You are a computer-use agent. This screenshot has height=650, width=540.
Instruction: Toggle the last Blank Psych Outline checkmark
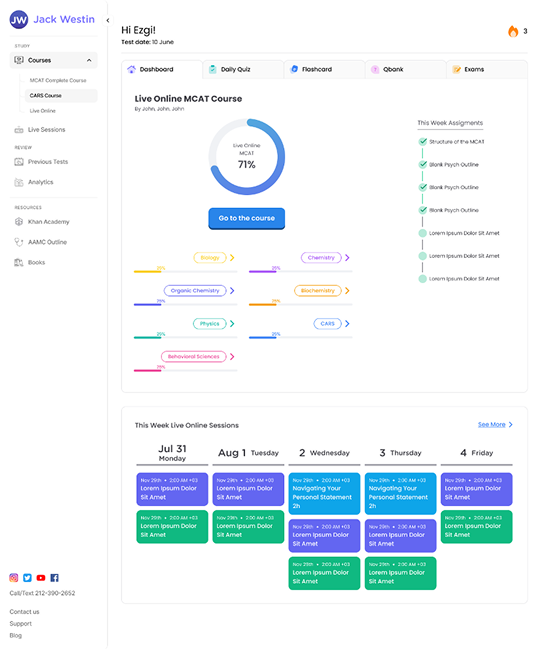pos(422,210)
